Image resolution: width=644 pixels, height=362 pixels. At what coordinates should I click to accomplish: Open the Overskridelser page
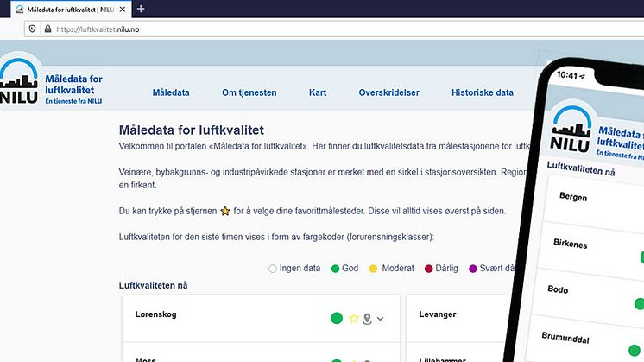click(389, 92)
